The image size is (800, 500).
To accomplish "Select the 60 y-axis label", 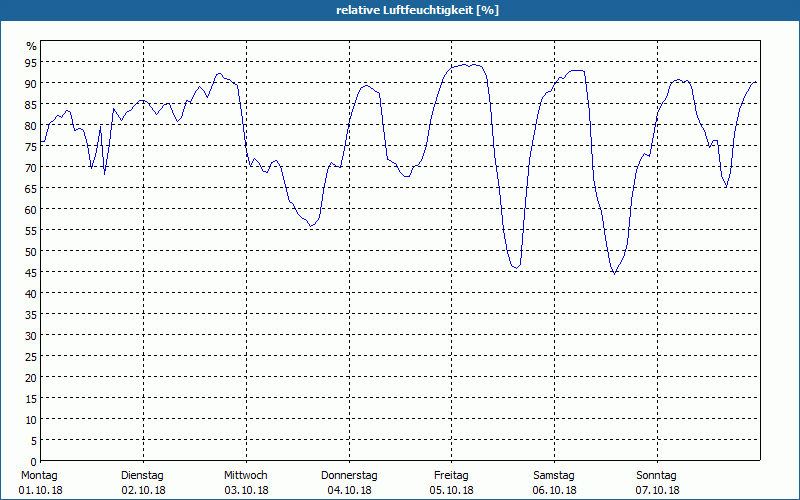I will [32, 209].
